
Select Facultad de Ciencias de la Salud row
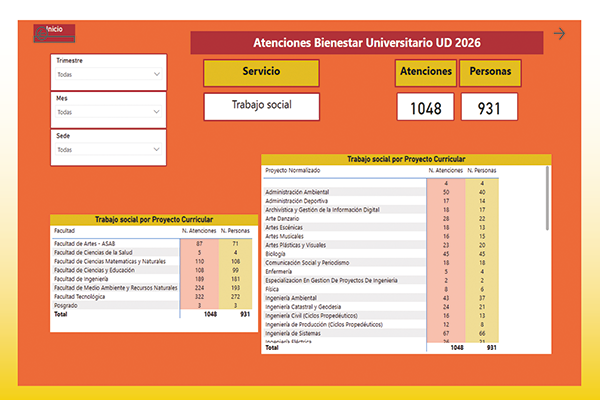(153, 252)
